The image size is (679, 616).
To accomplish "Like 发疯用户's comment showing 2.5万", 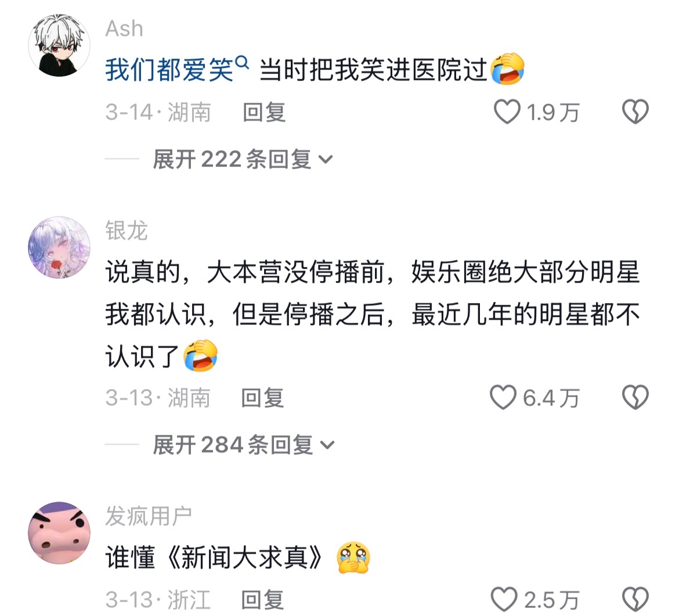I will point(504,600).
